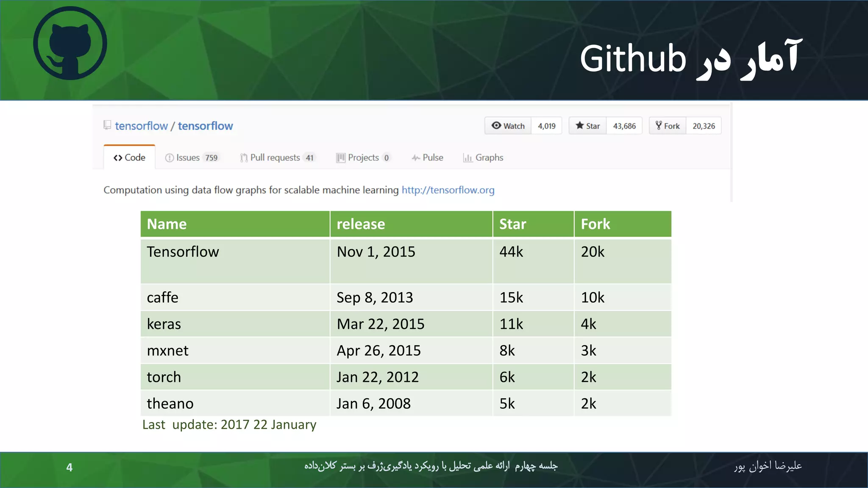This screenshot has width=868, height=488.
Task: Click the Pull requests count badge 41
Action: click(310, 158)
